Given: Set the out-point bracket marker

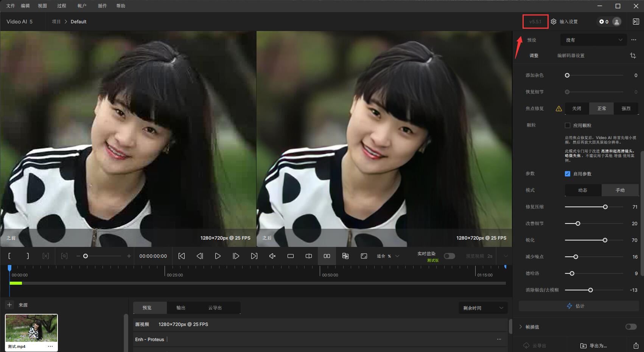Looking at the screenshot, I should 28,256.
